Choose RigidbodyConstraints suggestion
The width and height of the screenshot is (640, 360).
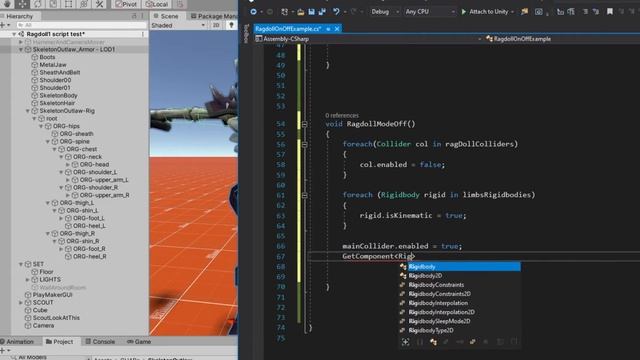(459, 285)
